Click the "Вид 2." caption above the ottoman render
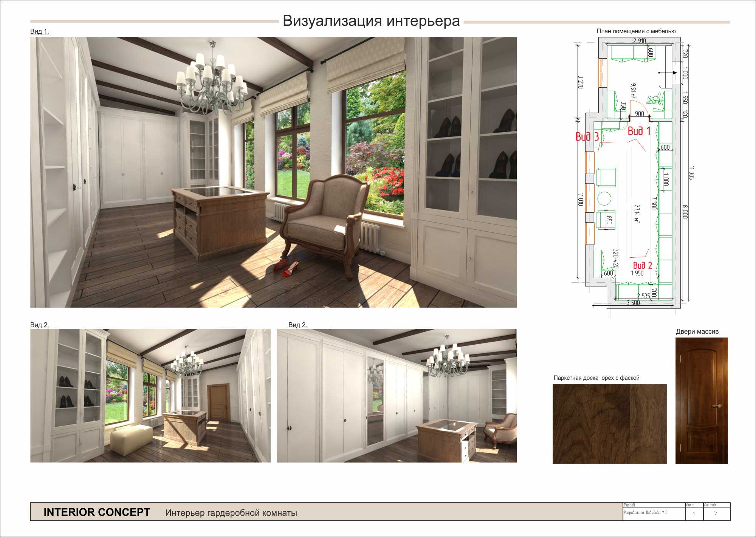 (x=40, y=325)
